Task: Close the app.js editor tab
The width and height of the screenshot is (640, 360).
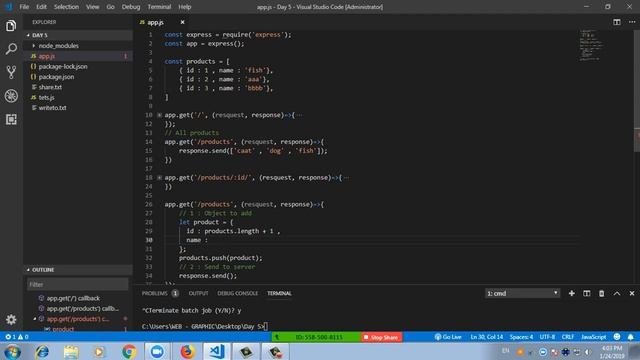Action: coord(182,22)
